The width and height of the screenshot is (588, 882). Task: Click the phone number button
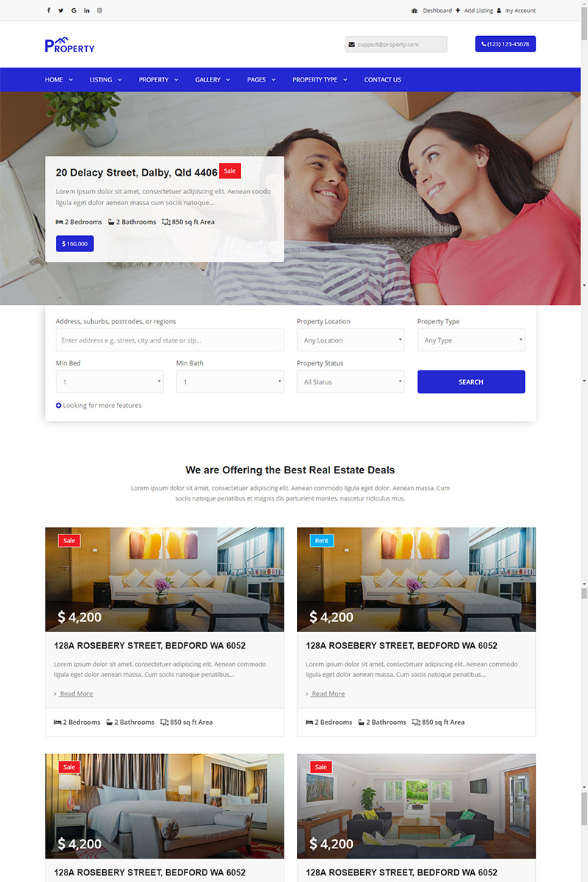coord(505,44)
